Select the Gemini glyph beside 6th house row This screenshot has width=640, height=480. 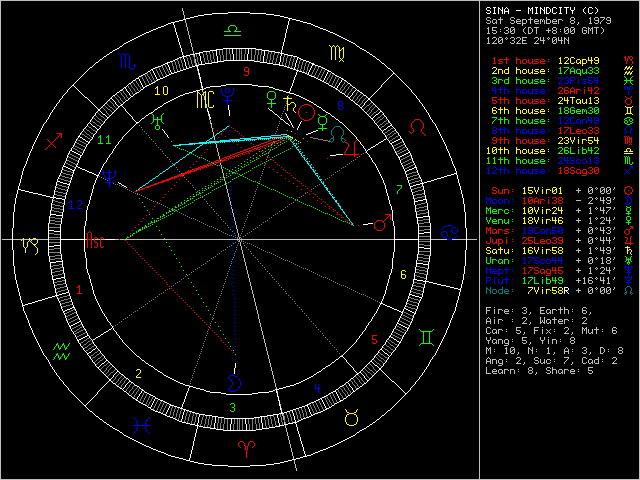click(x=628, y=111)
